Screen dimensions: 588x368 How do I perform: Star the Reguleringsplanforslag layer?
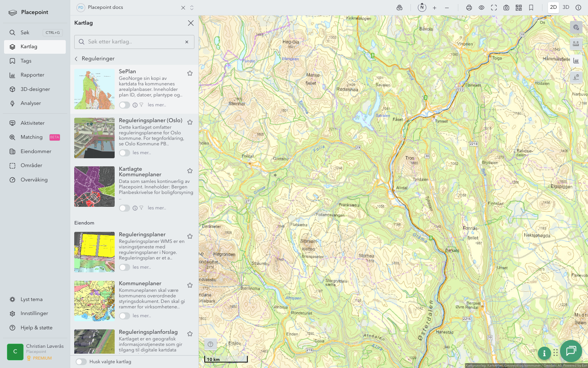(x=190, y=334)
